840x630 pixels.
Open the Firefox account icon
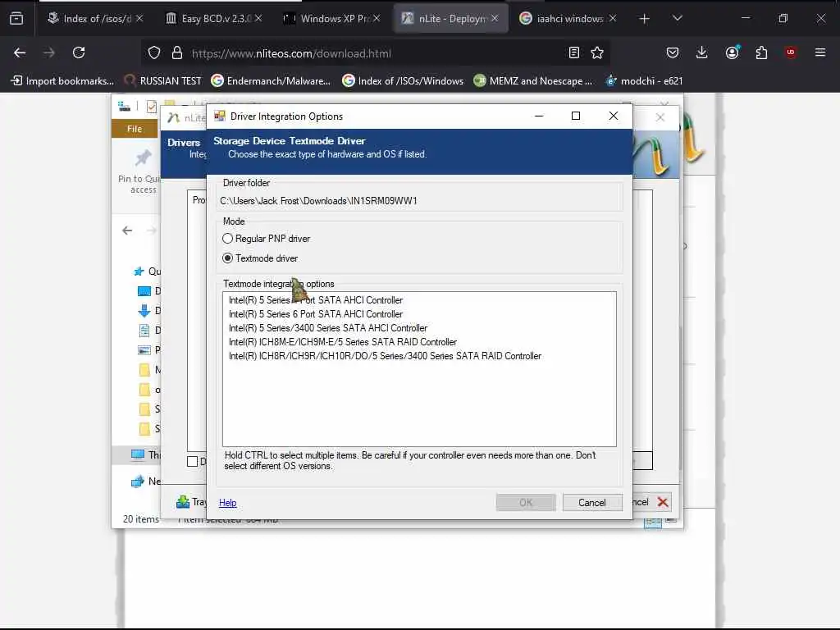coord(733,52)
